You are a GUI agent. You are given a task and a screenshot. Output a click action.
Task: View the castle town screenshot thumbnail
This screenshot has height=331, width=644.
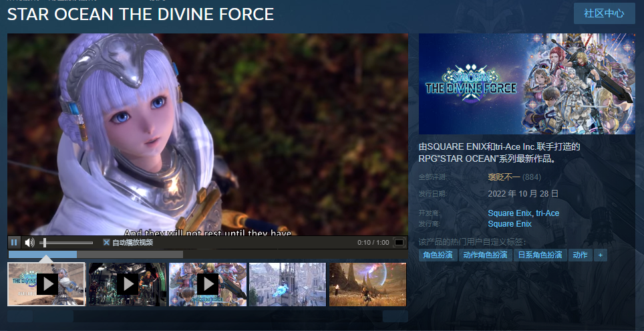coord(287,284)
